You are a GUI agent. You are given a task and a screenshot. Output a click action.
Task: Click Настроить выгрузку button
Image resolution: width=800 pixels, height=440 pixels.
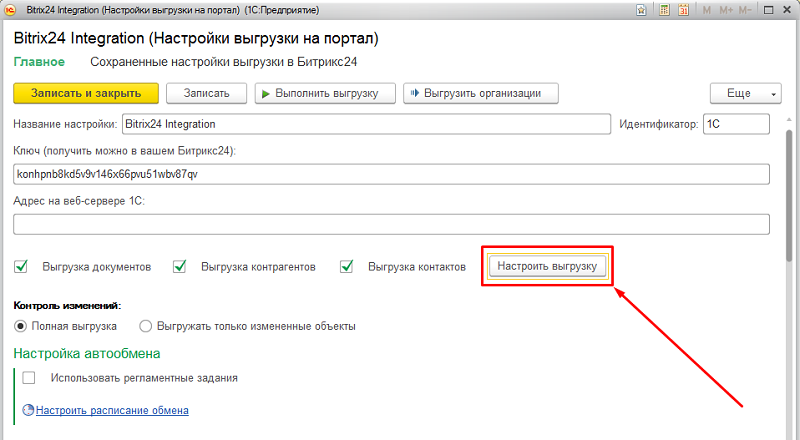click(547, 266)
